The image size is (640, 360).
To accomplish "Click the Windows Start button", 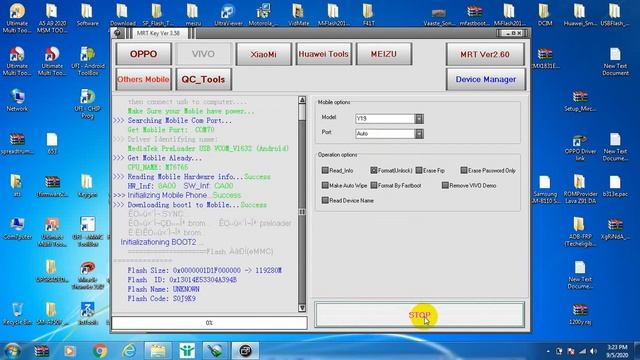I will click(12, 351).
